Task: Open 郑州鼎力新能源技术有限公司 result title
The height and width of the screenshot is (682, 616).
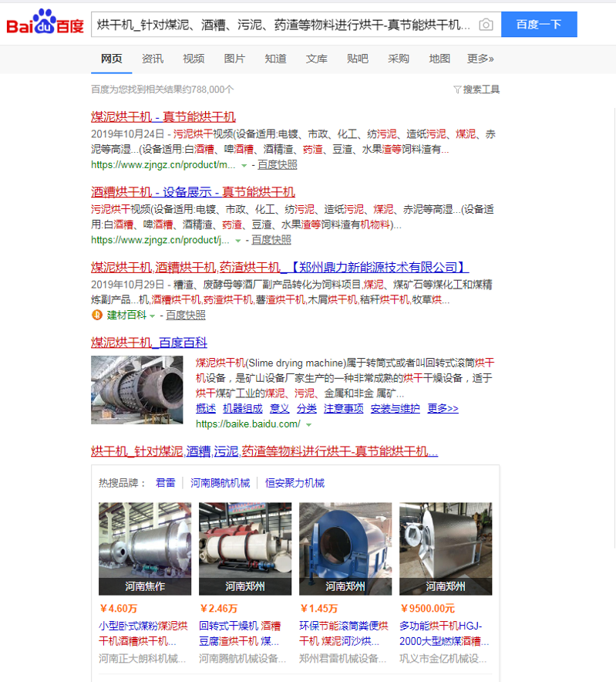Action: point(280,268)
